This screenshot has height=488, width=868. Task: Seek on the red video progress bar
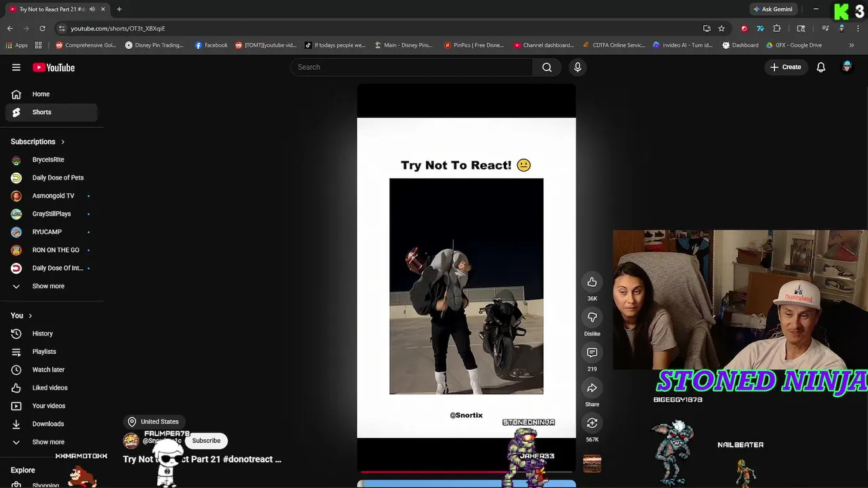point(466,471)
